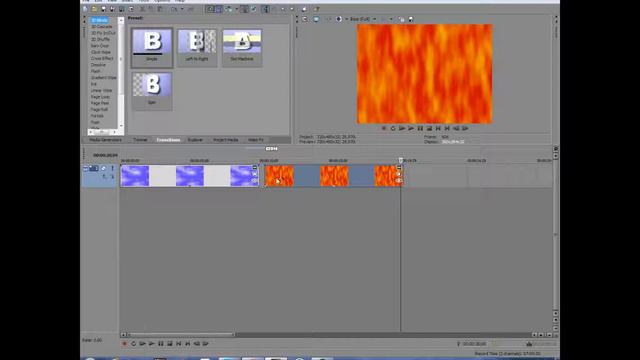Create a new project from the toolbar
The height and width of the screenshot is (360, 640).
(85, 9)
